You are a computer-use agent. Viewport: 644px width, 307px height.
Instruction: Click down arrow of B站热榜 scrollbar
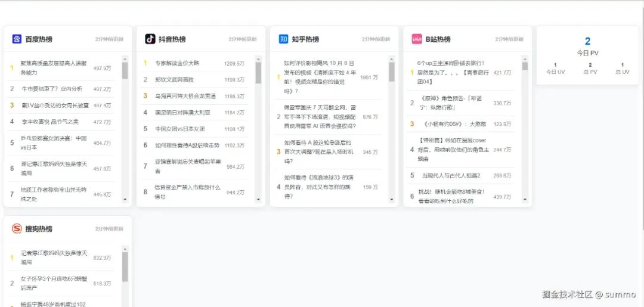click(x=525, y=200)
